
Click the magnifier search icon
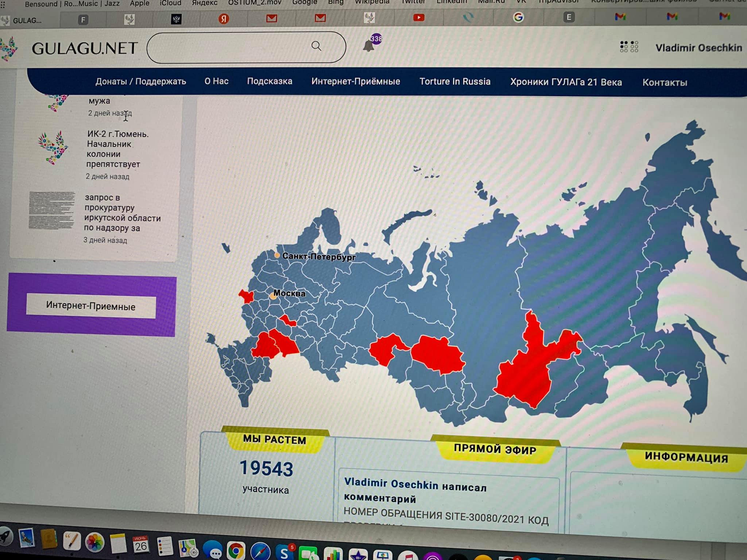pyautogui.click(x=316, y=46)
